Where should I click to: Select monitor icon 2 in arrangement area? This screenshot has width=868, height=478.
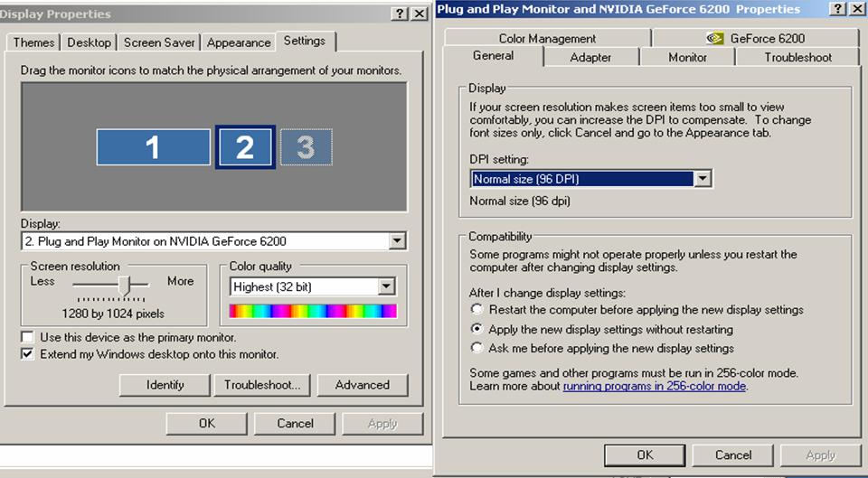245,147
